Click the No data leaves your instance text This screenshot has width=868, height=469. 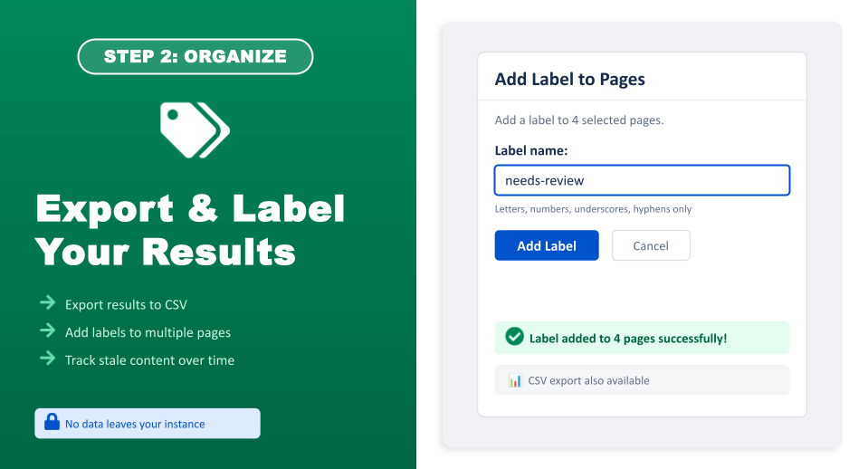click(x=135, y=424)
